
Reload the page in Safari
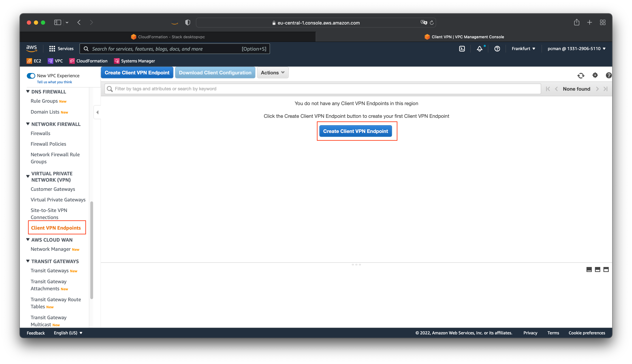(x=432, y=23)
